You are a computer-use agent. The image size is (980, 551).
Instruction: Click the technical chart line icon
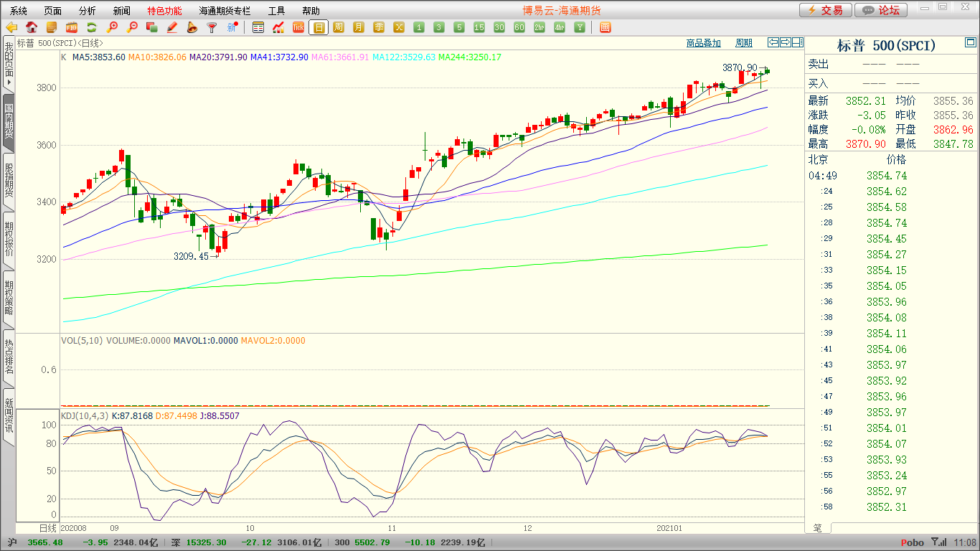(278, 27)
